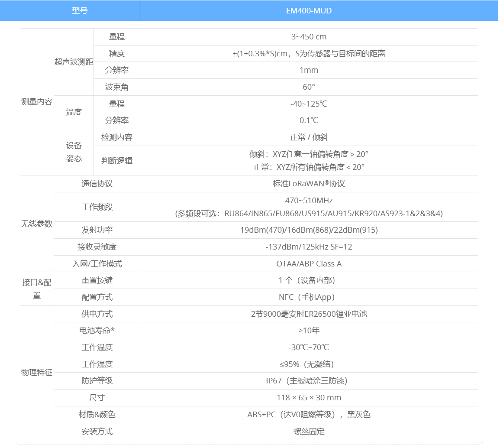Click the 470~510MHz frequency value
Image resolution: width=500 pixels, height=448 pixels.
tap(309, 201)
